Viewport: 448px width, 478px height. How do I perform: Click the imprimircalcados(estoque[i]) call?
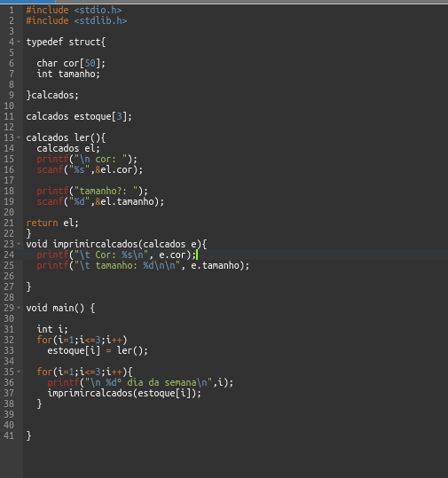tap(124, 393)
